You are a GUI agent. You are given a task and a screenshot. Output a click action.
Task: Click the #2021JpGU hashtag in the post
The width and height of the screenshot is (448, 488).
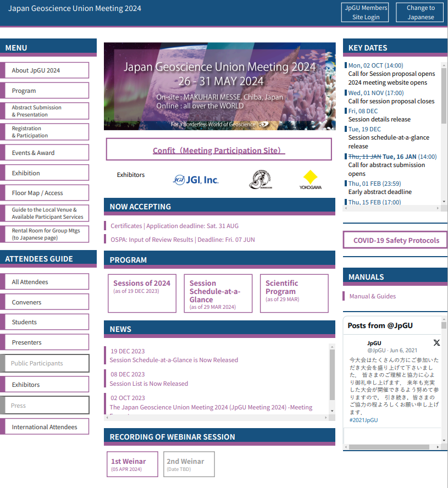(363, 420)
